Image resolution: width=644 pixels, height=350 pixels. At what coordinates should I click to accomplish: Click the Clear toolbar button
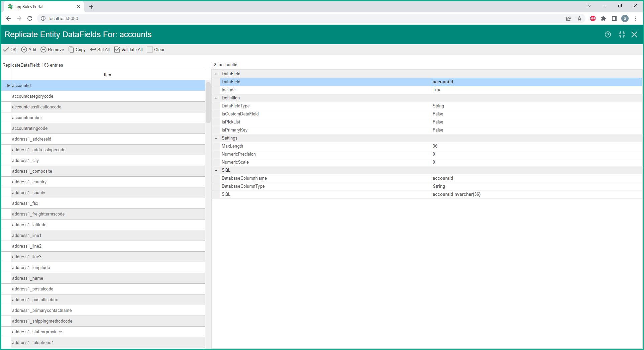click(156, 50)
